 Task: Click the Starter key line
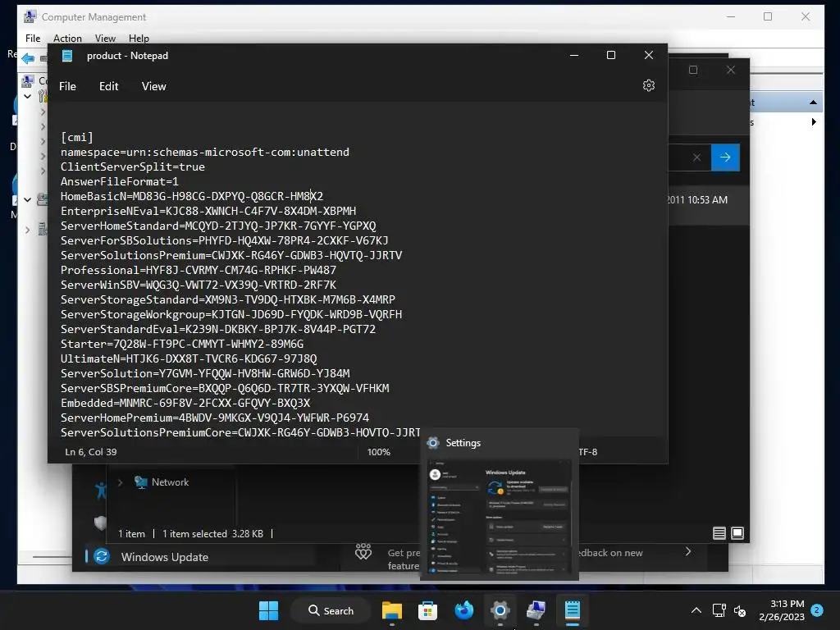click(x=182, y=344)
